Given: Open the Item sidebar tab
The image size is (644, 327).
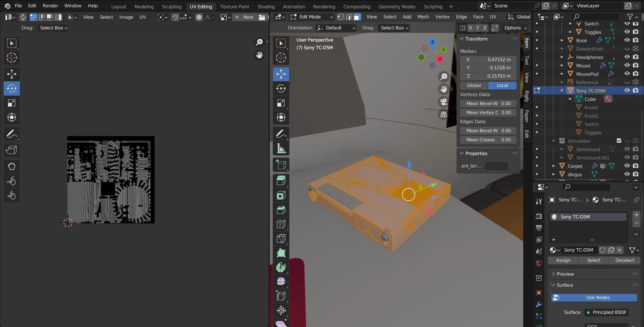Looking at the screenshot, I should pyautogui.click(x=527, y=43).
